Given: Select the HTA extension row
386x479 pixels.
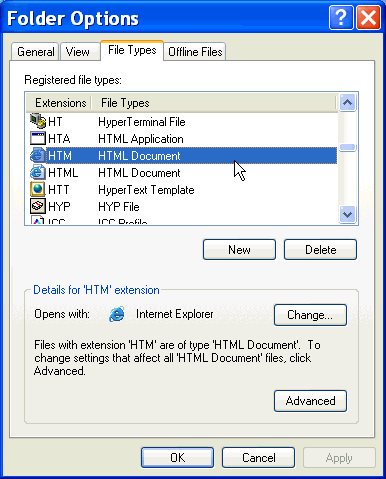Looking at the screenshot, I should (183, 139).
